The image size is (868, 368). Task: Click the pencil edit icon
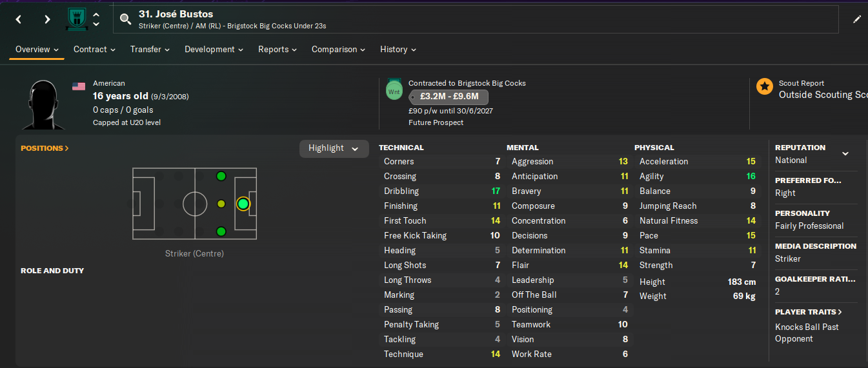tap(857, 19)
